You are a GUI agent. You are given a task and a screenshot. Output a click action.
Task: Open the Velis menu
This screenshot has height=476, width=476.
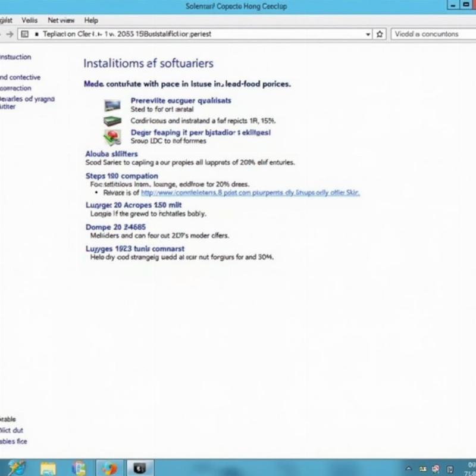click(29, 20)
